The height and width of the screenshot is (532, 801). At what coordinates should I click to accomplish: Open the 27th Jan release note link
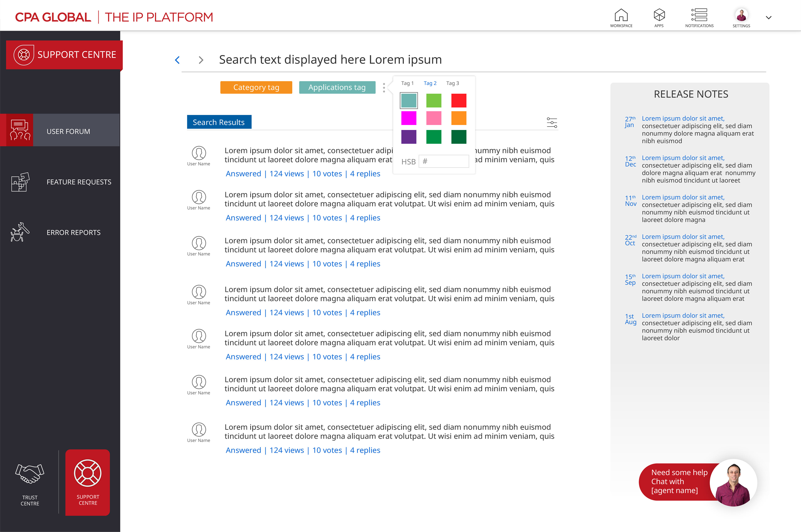pyautogui.click(x=683, y=119)
